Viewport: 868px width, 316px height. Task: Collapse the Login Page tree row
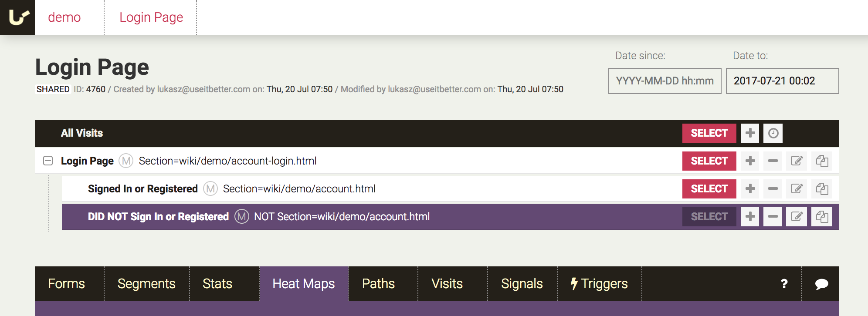click(48, 161)
